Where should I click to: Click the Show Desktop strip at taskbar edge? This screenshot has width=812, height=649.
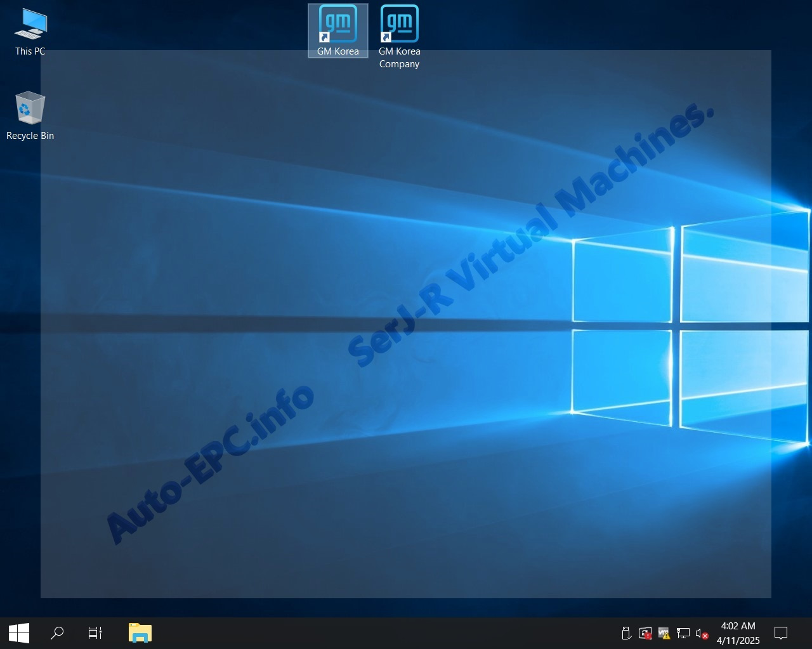tap(810, 633)
